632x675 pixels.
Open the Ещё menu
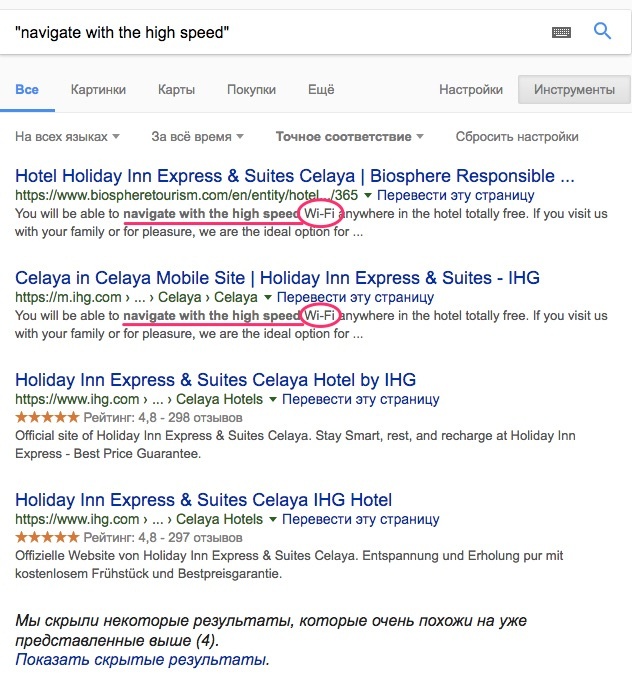pyautogui.click(x=321, y=90)
